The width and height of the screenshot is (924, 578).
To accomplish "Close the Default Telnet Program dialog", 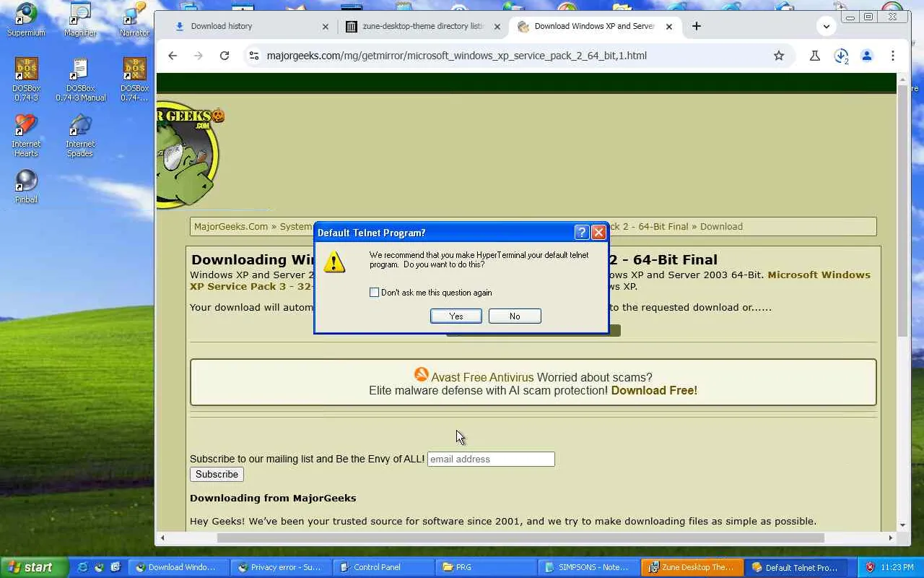I will point(598,232).
